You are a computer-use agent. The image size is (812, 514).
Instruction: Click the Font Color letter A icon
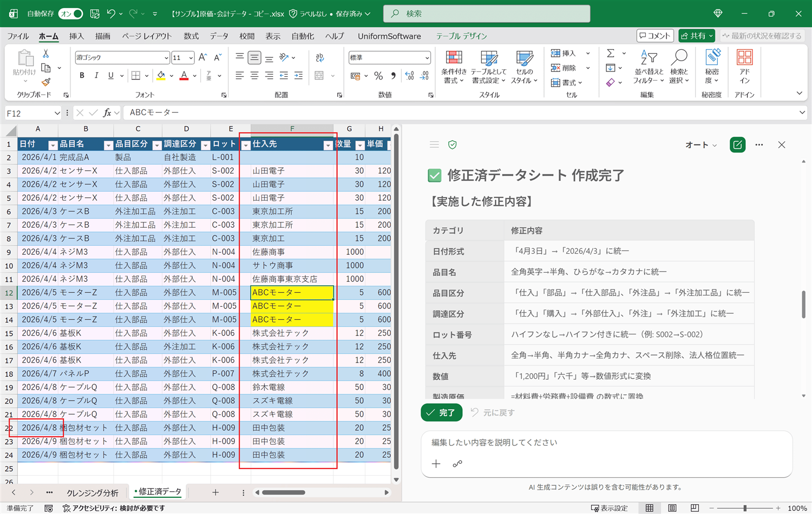click(x=184, y=76)
